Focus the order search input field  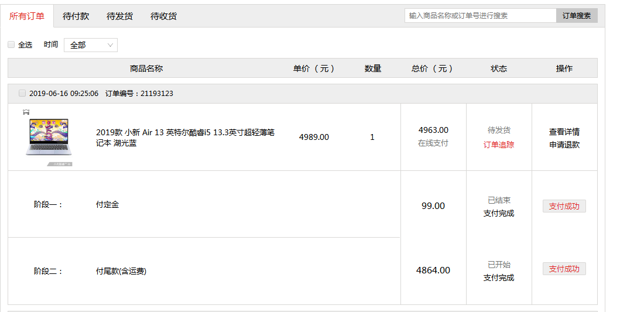[x=481, y=16]
